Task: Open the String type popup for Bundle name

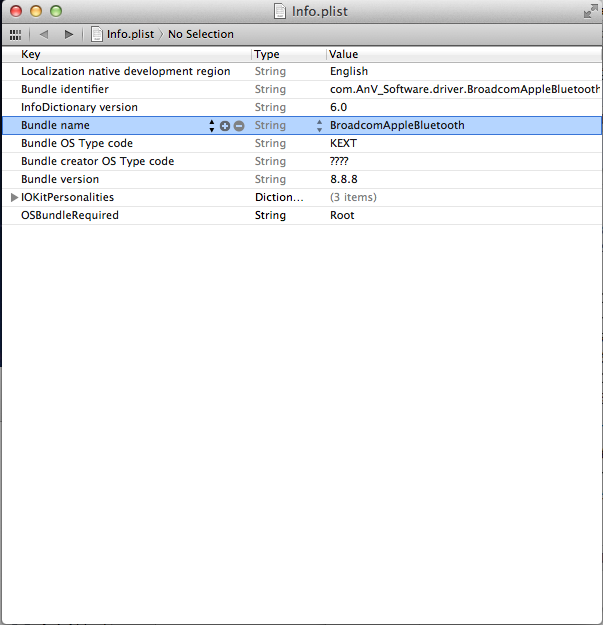Action: (x=319, y=126)
